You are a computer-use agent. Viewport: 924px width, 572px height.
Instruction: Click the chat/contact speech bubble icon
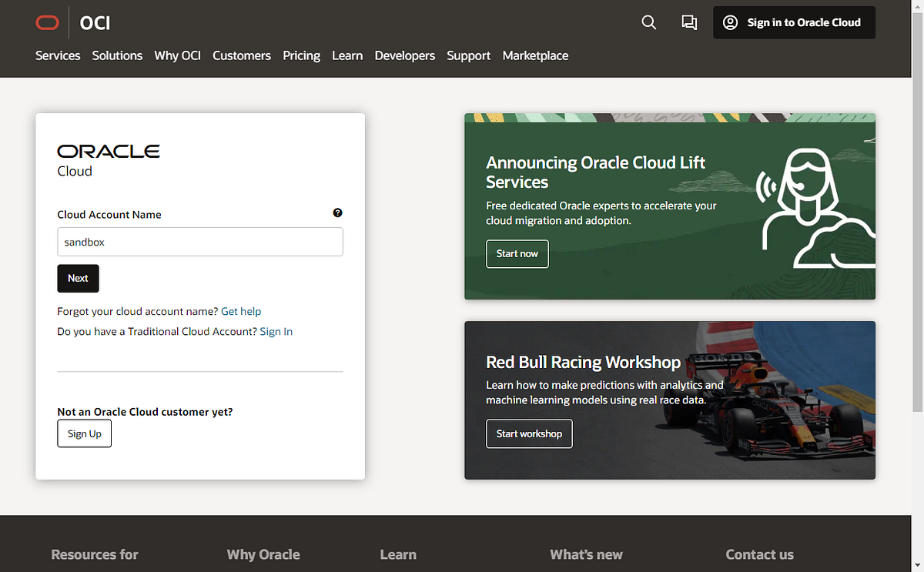click(x=689, y=22)
